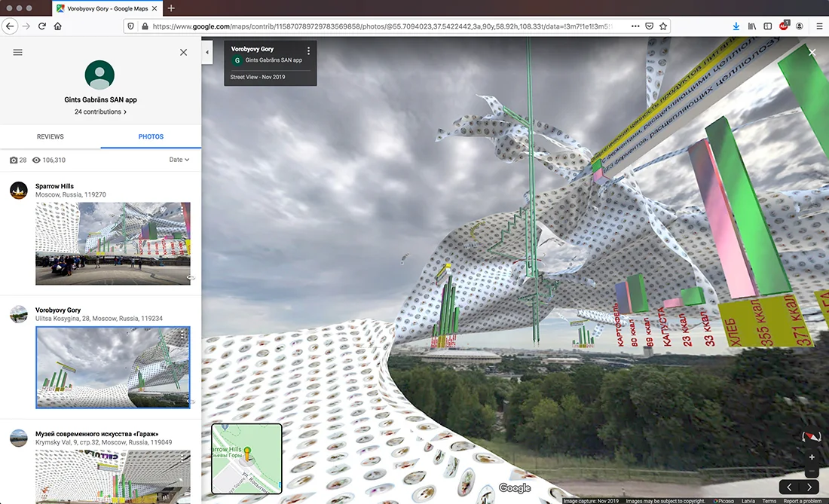Screen dimensions: 829x504
Task: Open the Date sort dropdown
Action: [179, 160]
